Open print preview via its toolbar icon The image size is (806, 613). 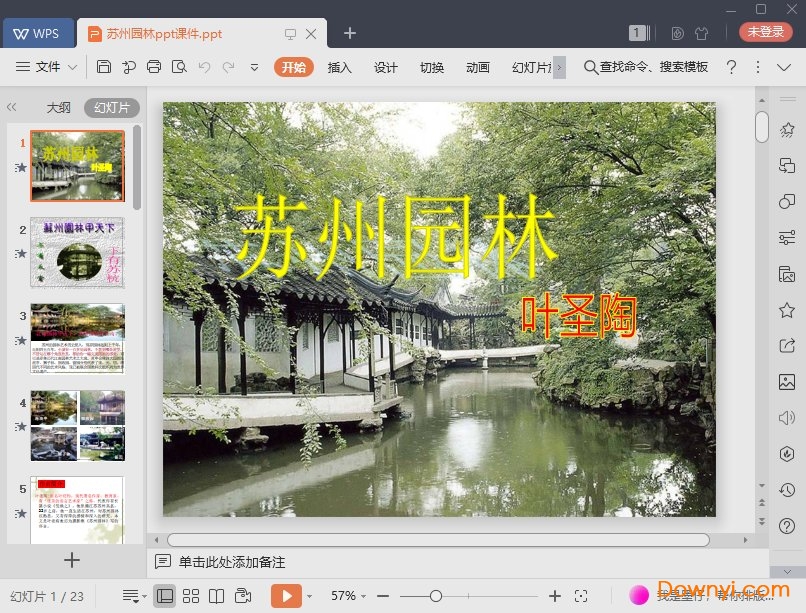[180, 67]
